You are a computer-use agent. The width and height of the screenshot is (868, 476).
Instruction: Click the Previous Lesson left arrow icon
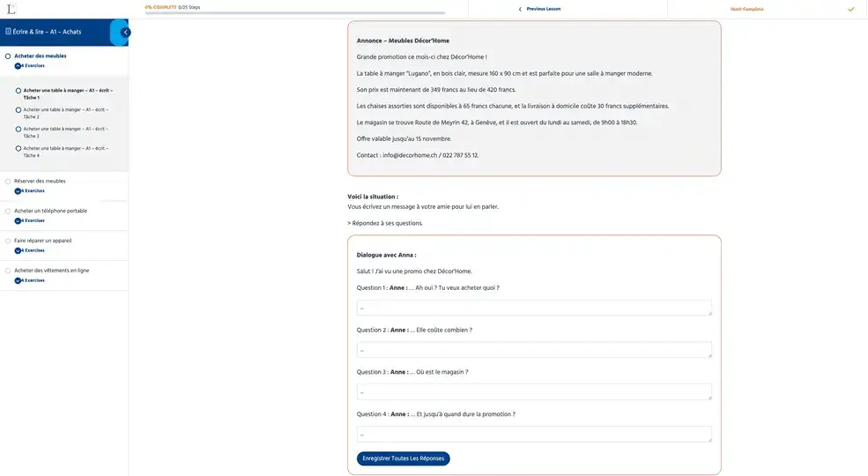520,9
